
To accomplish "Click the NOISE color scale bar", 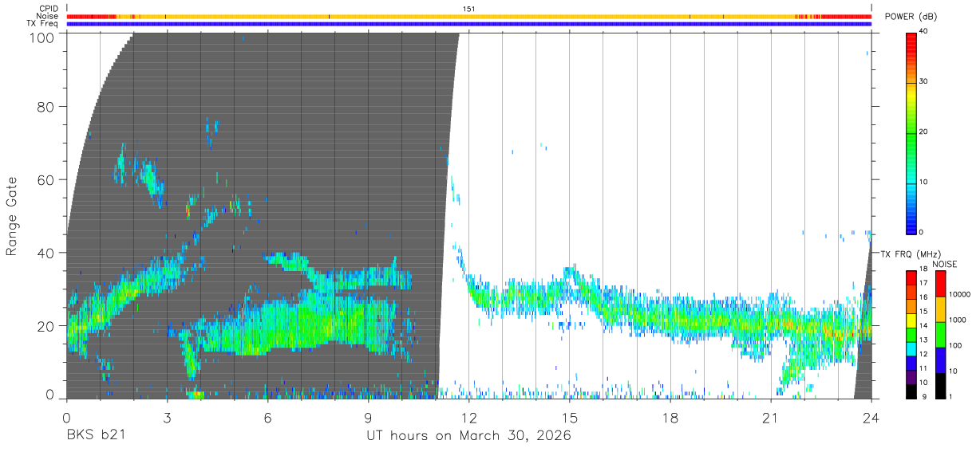I will point(940,335).
